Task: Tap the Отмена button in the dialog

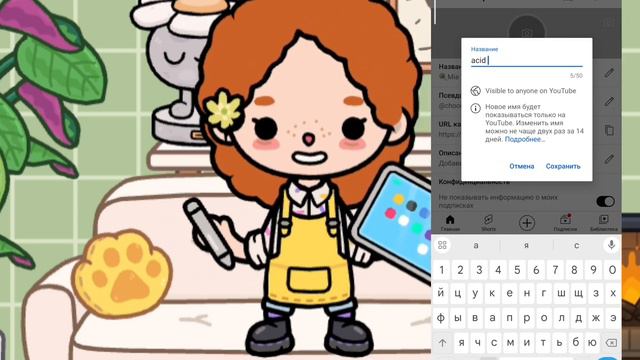Action: point(522,166)
